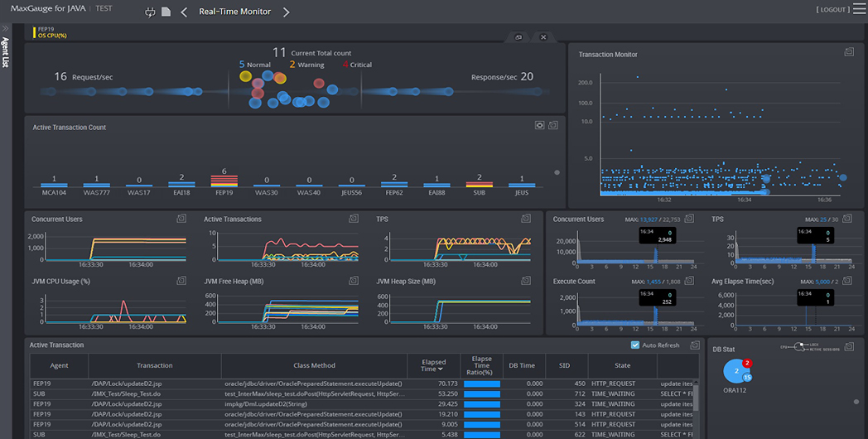Viewport: 868px width, 439px height.
Task: Maximize the JVM CPU Usage chart
Action: (181, 281)
